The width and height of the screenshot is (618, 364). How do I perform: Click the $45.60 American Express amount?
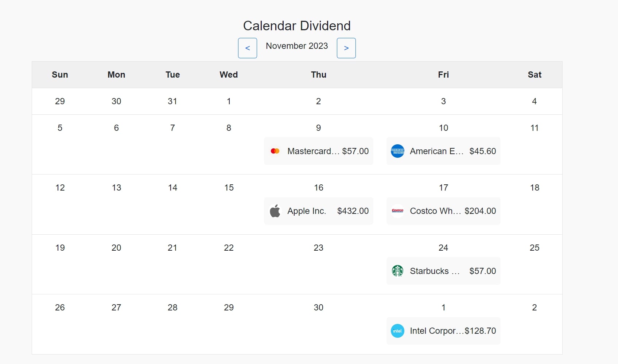483,151
